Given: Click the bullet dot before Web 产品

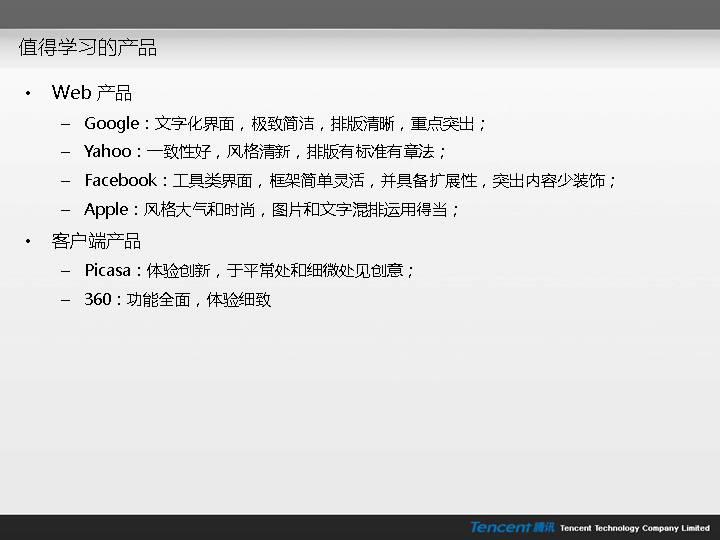Looking at the screenshot, I should pos(28,94).
